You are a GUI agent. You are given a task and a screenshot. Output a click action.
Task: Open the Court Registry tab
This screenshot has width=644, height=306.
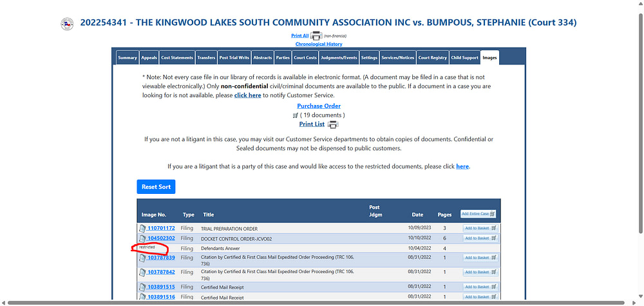[433, 58]
